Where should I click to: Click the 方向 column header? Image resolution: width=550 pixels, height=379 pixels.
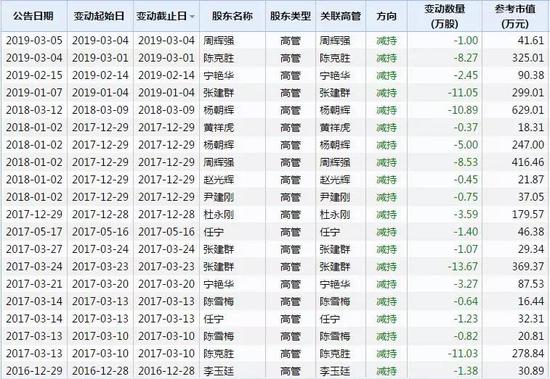pos(387,16)
